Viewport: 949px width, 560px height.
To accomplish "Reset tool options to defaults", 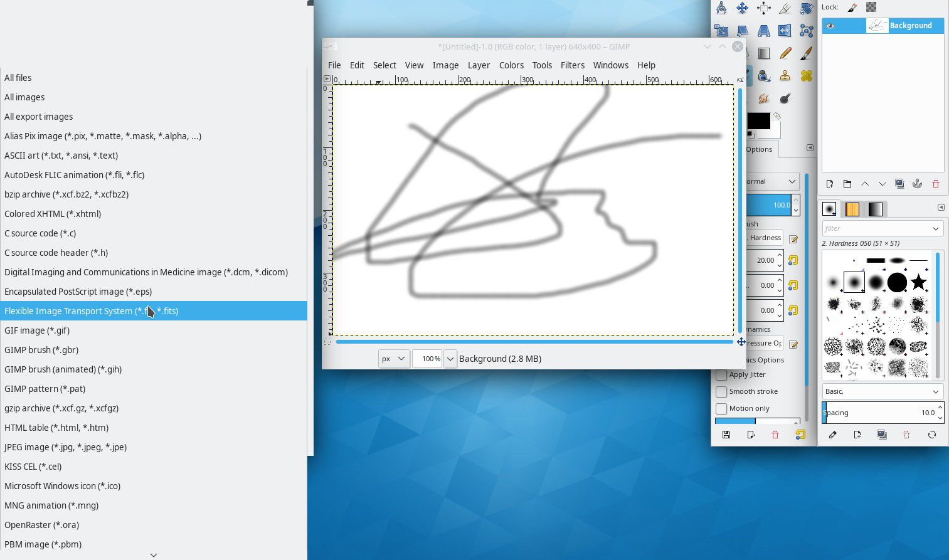I will pyautogui.click(x=800, y=435).
